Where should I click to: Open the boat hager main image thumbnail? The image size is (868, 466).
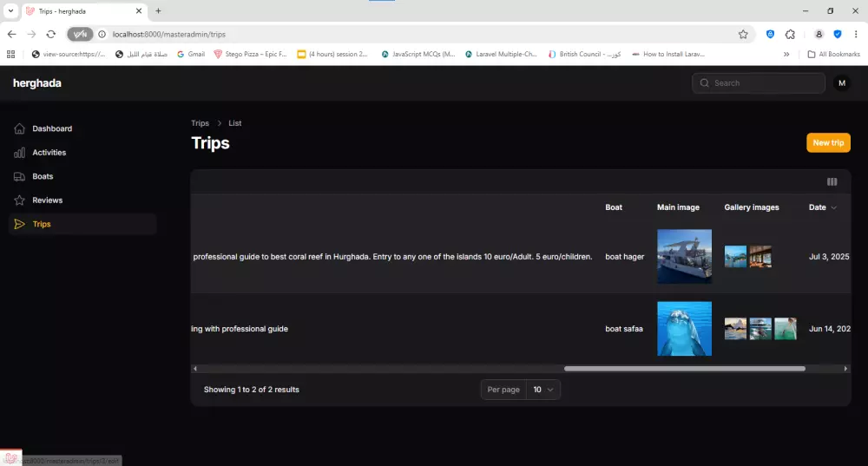(x=684, y=256)
